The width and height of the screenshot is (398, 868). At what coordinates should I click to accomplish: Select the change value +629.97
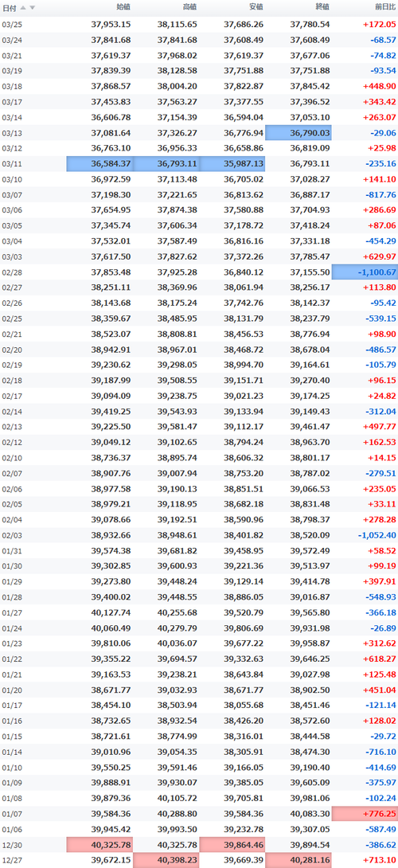(x=379, y=257)
